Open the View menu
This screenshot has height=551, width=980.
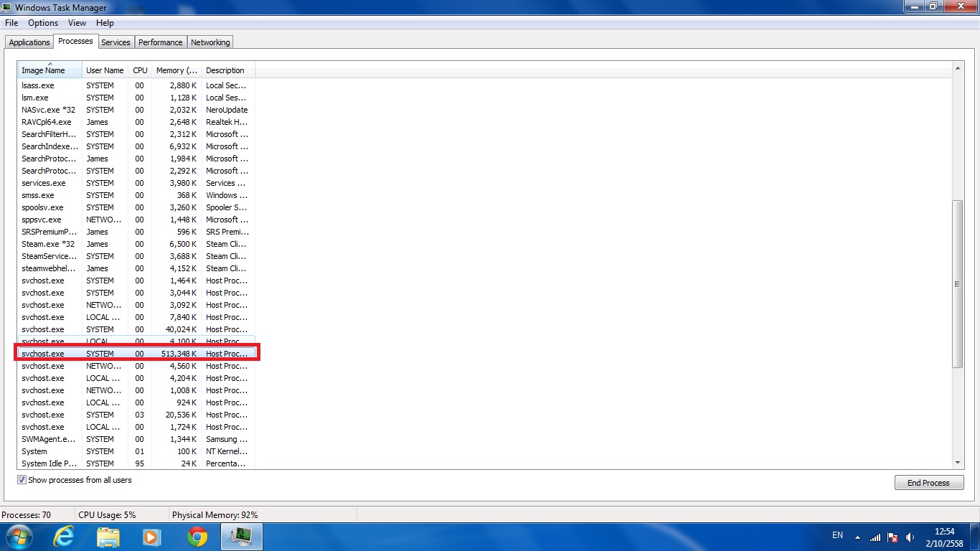[x=77, y=23]
